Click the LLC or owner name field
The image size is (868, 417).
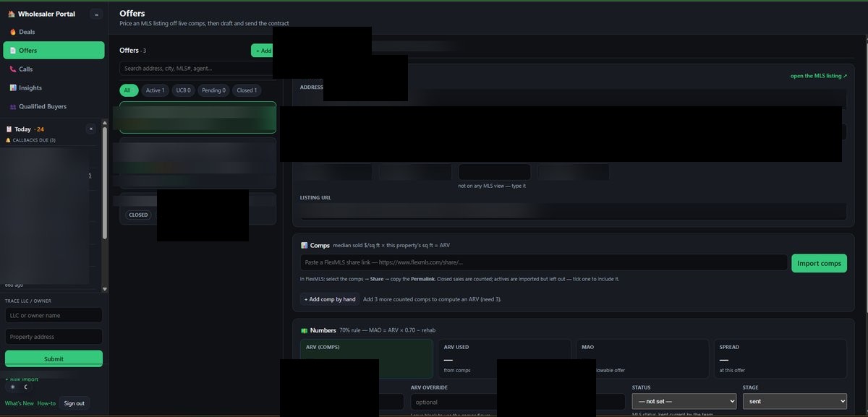pos(54,315)
